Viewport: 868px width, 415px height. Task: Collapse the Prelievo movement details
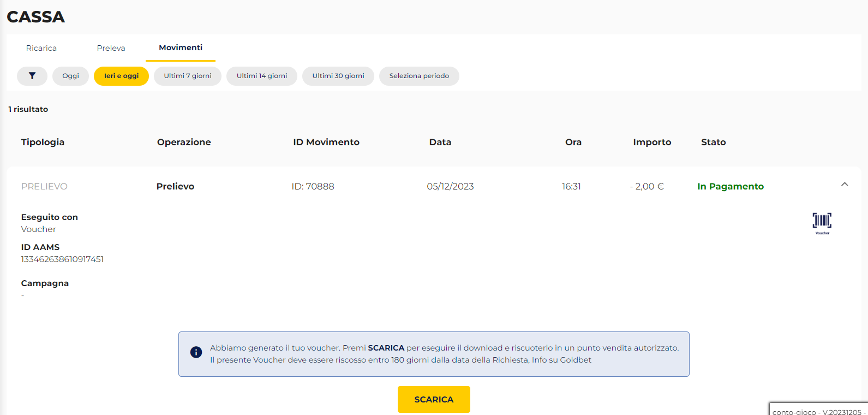(844, 185)
